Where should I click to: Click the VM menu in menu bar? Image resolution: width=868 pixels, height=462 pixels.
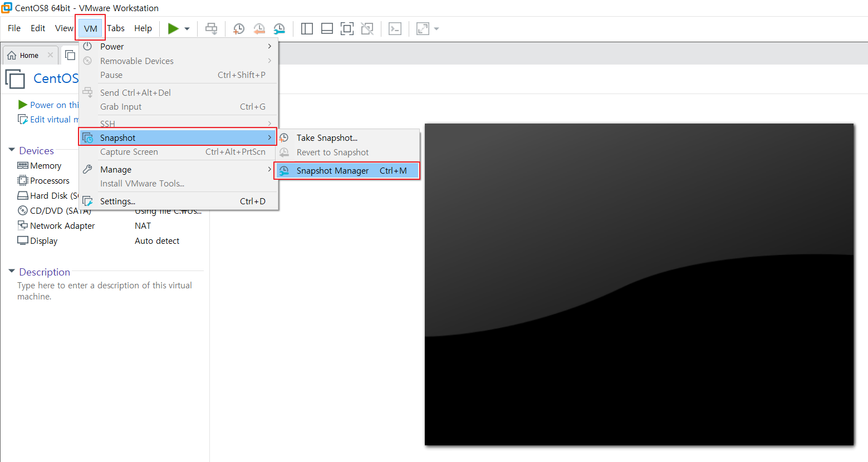(90, 28)
